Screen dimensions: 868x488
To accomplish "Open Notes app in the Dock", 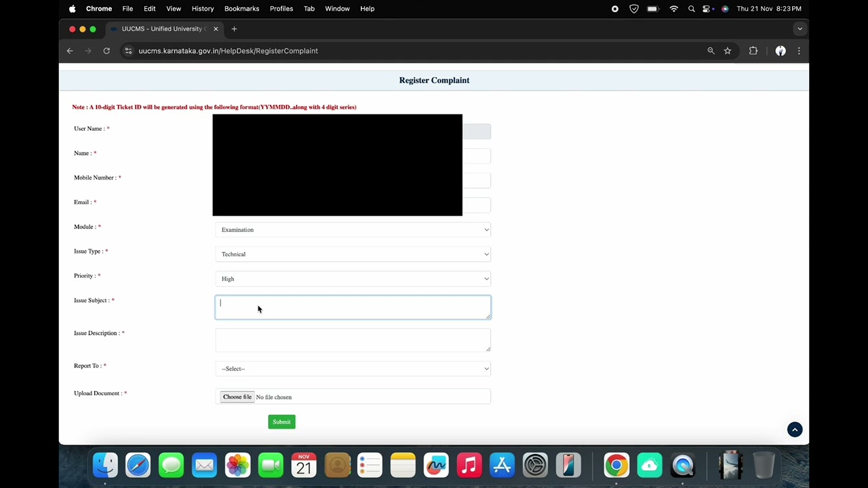I will click(403, 466).
